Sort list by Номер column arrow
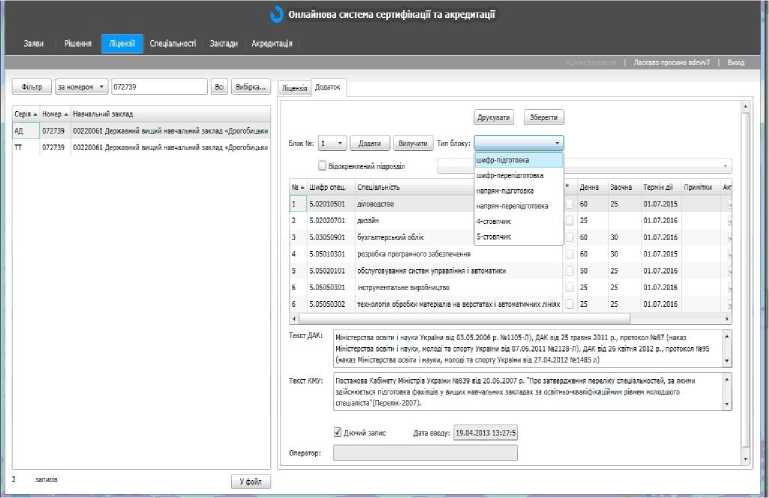The width and height of the screenshot is (769, 498). tap(65, 114)
